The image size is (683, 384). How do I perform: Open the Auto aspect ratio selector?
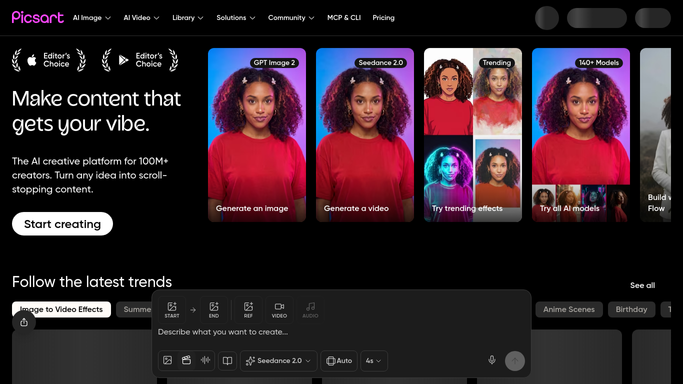(x=339, y=360)
